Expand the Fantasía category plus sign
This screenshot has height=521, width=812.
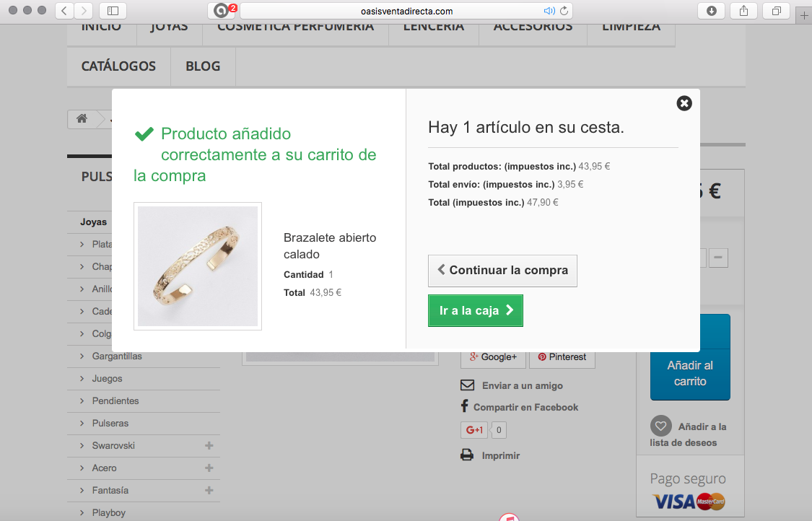pos(209,490)
